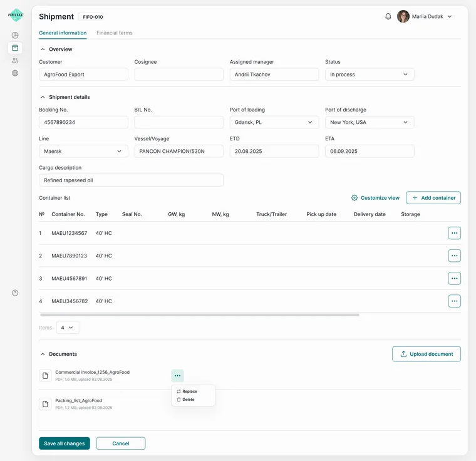The height and width of the screenshot is (461, 476).
Task: Click Pick up date column header
Action: click(321, 214)
